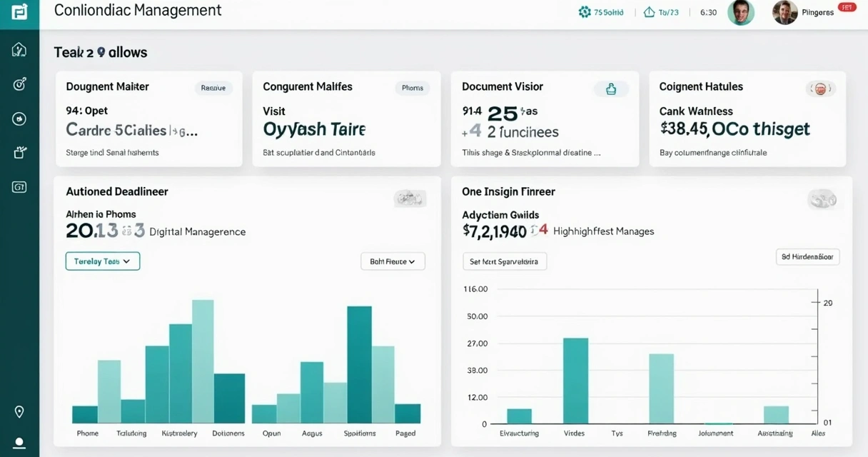
Task: Click the Conliondiac Management title
Action: pos(138,11)
